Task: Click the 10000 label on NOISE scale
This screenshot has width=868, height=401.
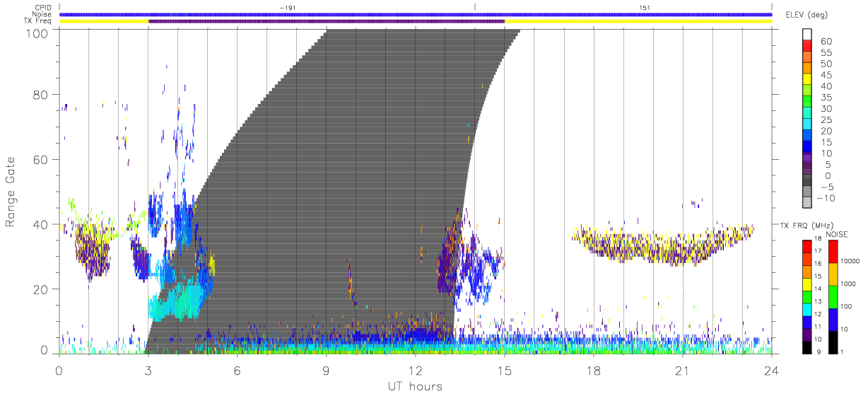Action: pyautogui.click(x=851, y=261)
